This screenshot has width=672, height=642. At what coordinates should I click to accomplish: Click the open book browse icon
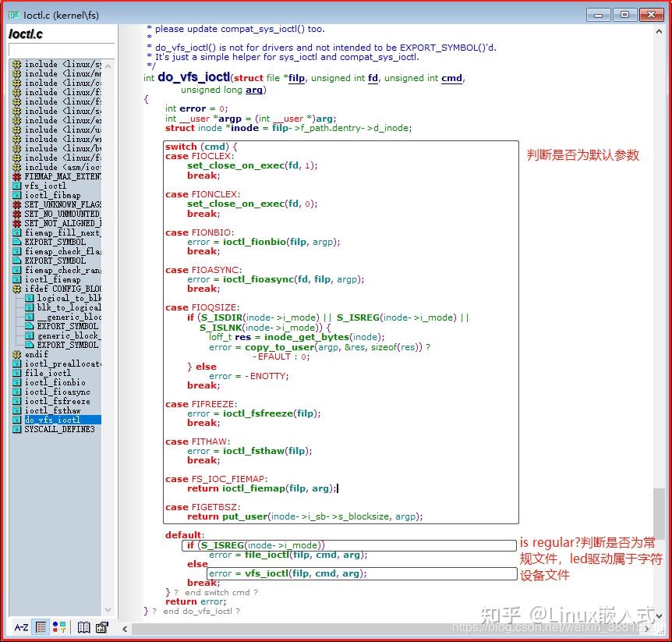pyautogui.click(x=83, y=627)
